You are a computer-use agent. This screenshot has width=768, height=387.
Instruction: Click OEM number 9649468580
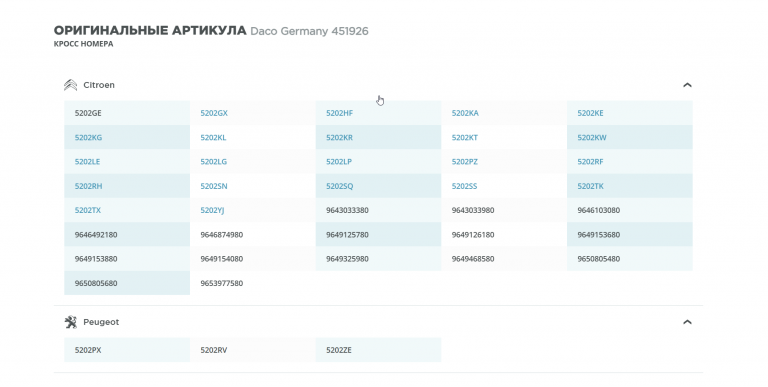(x=473, y=259)
